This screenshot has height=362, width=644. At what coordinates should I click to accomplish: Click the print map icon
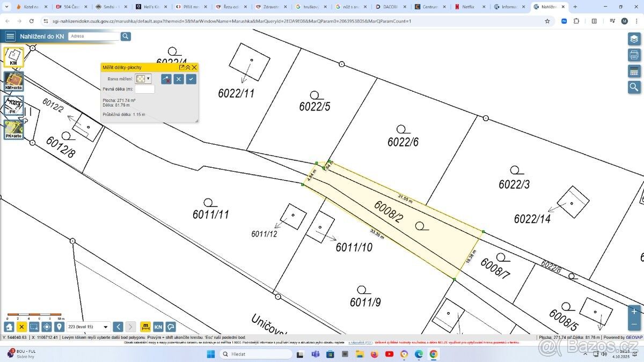[634, 55]
